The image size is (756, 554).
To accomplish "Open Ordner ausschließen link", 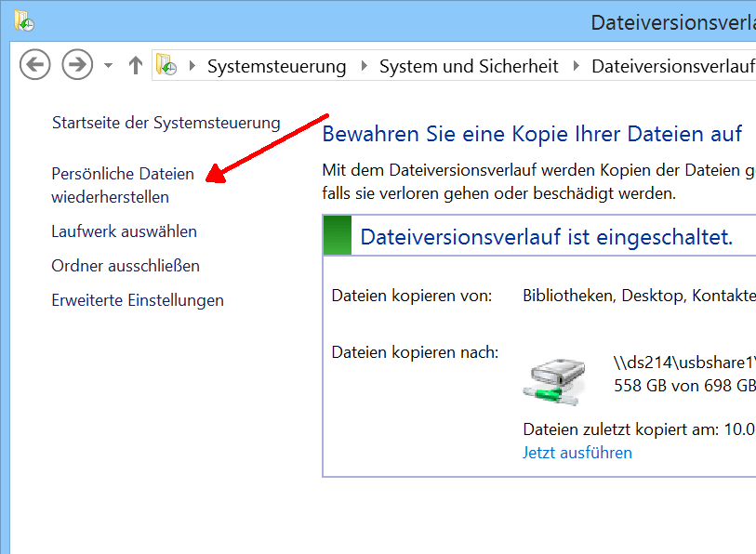I will 126,266.
